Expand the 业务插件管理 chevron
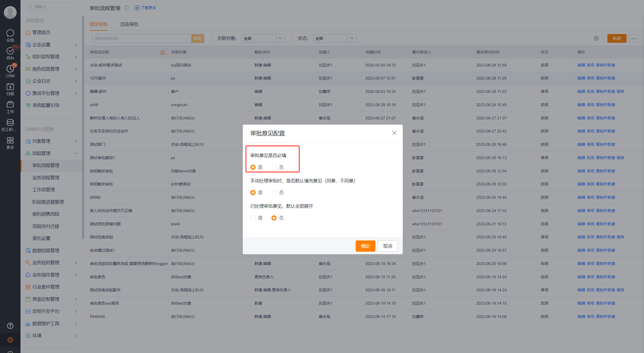The image size is (644, 353). (x=76, y=275)
